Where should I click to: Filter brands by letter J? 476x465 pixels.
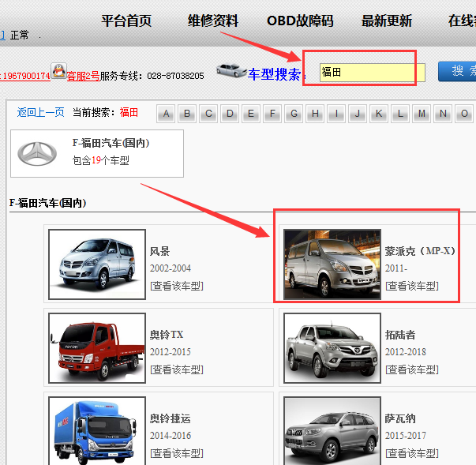[x=358, y=114]
